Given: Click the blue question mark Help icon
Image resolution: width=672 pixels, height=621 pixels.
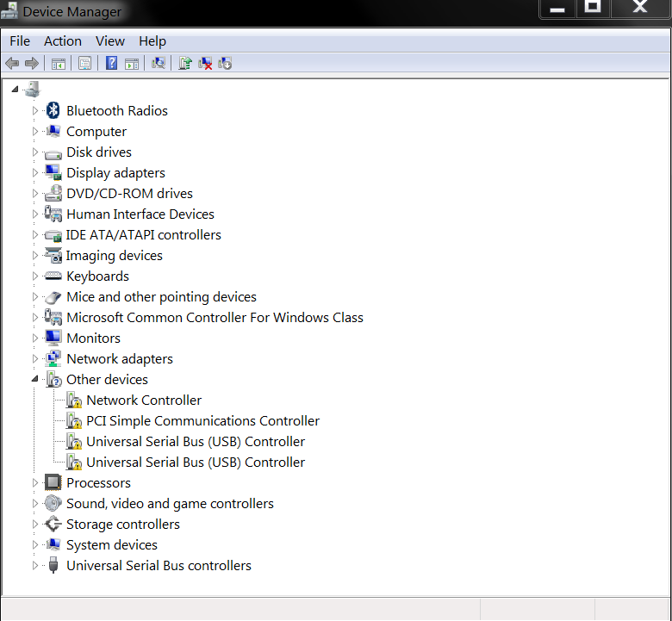Looking at the screenshot, I should (x=111, y=64).
